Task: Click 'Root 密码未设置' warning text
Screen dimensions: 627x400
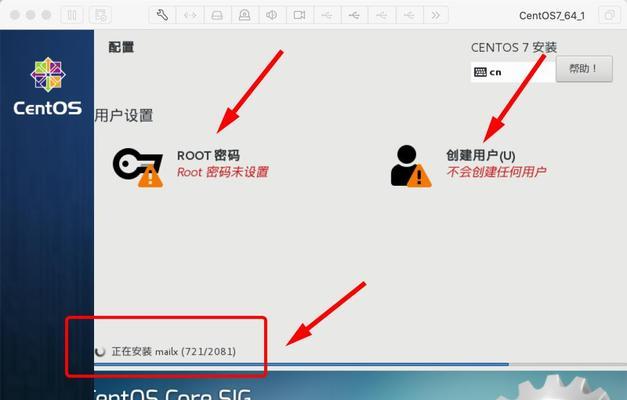Action: [x=223, y=172]
